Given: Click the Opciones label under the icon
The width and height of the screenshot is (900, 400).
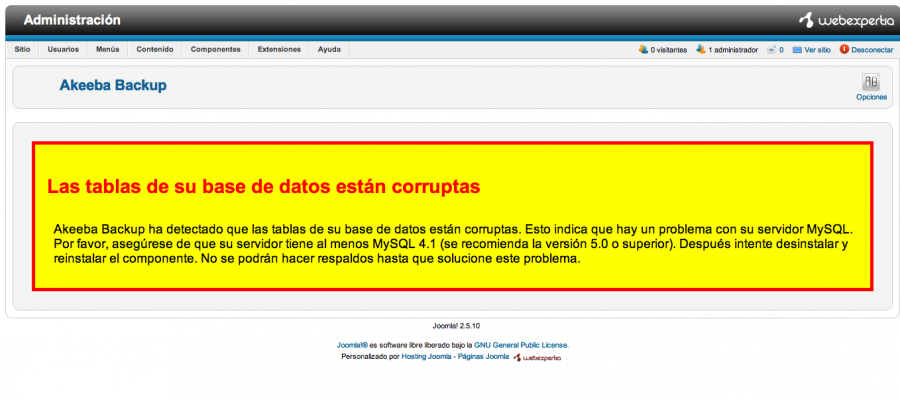Looking at the screenshot, I should tap(871, 97).
